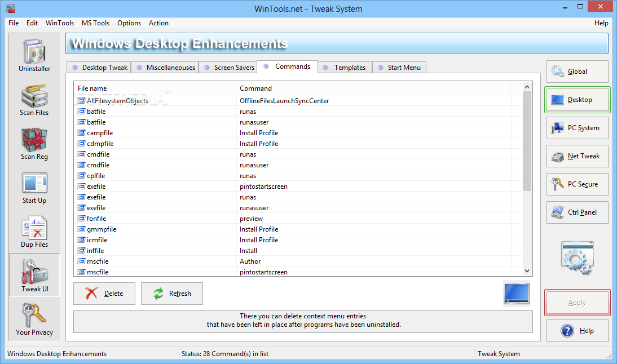Select the batfile row with runas command

tap(298, 112)
